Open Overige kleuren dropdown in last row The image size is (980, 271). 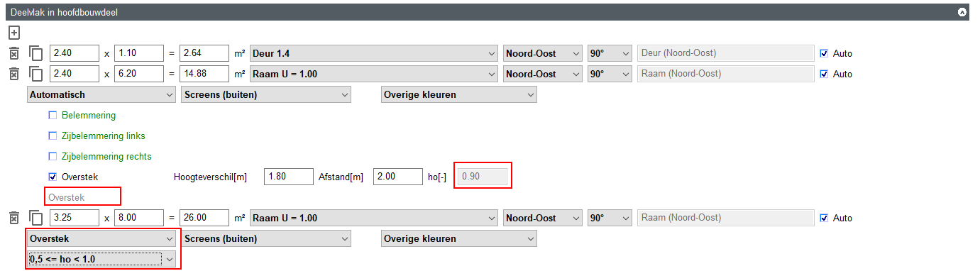click(459, 238)
